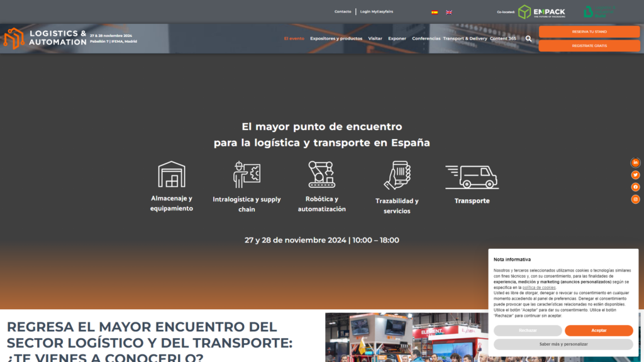Click the Almacenaje y equipamiento label
This screenshot has width=644, height=362.
[x=172, y=204]
